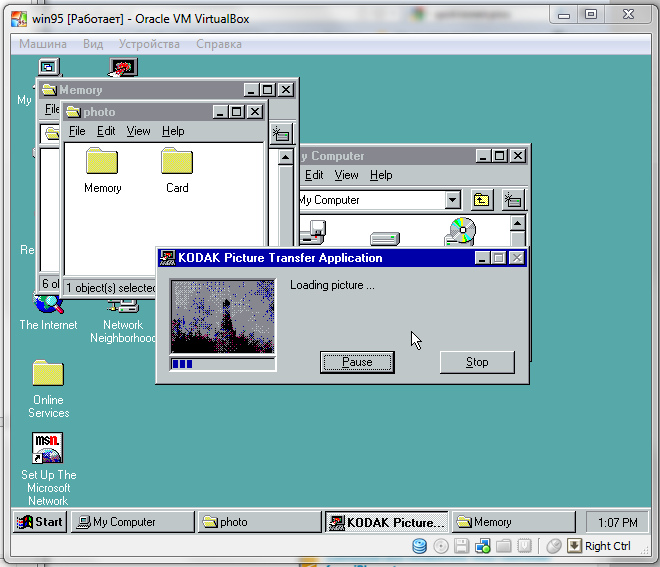
Task: Select desktop icon above the Memory window, right side
Action: [123, 67]
